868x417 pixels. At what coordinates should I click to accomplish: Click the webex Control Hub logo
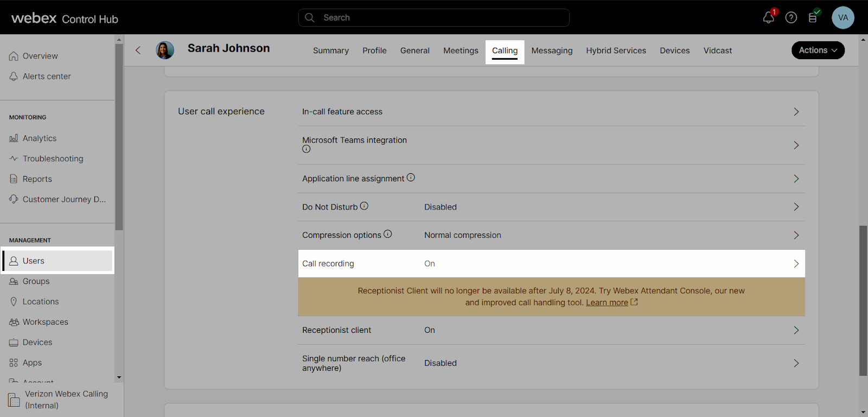[x=65, y=18]
